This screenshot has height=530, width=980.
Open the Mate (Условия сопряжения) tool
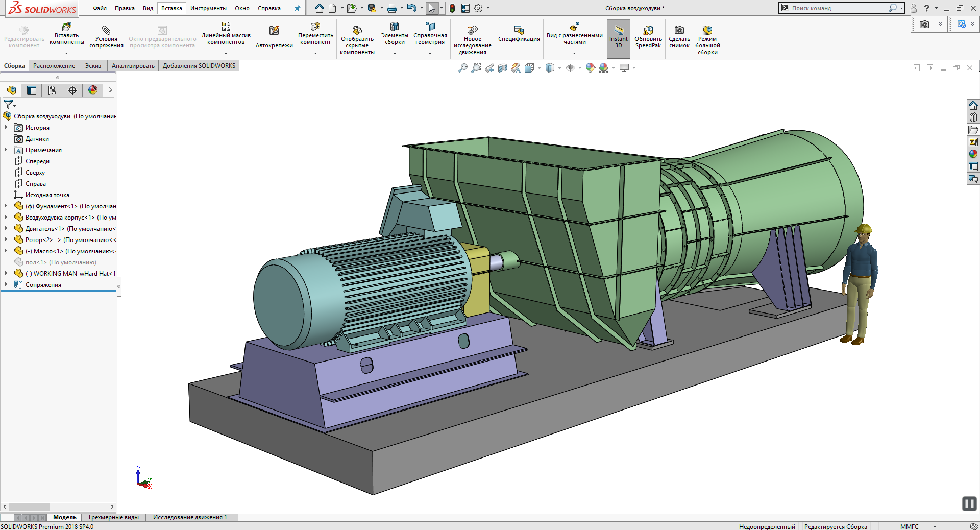106,38
